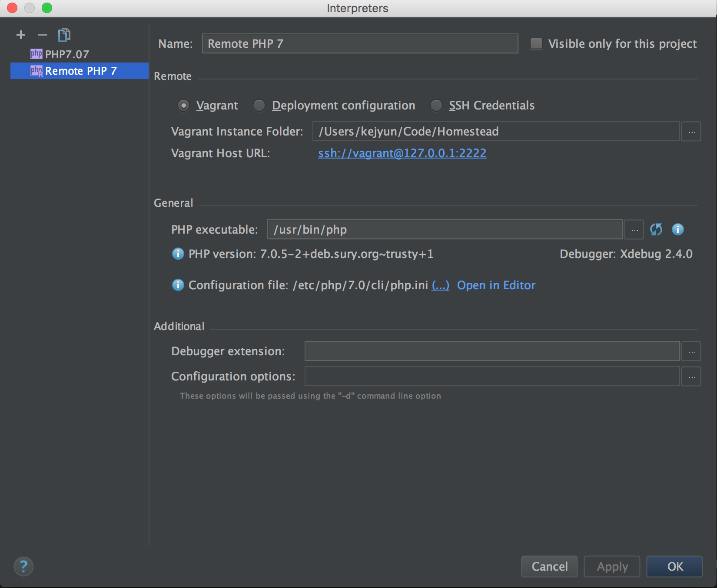The width and height of the screenshot is (717, 588).
Task: Click Open in Editor link
Action: click(496, 285)
